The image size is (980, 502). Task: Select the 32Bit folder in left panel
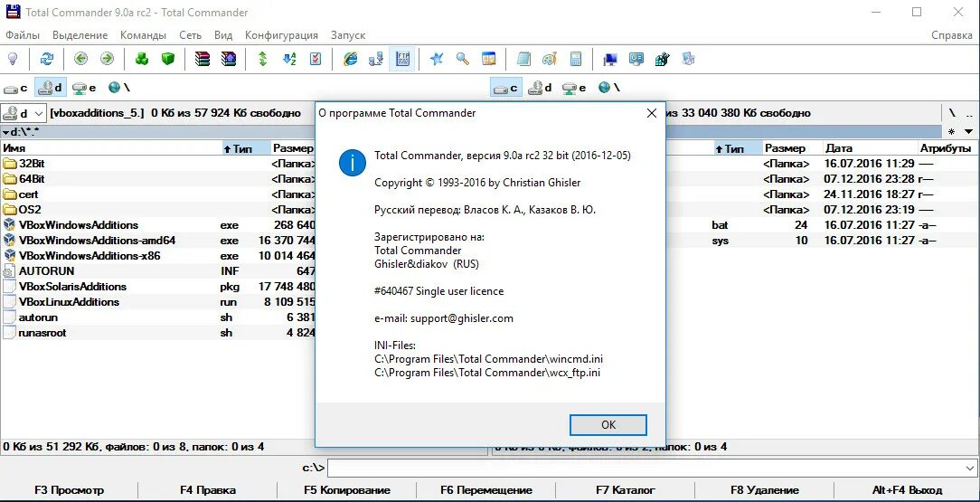coord(32,163)
